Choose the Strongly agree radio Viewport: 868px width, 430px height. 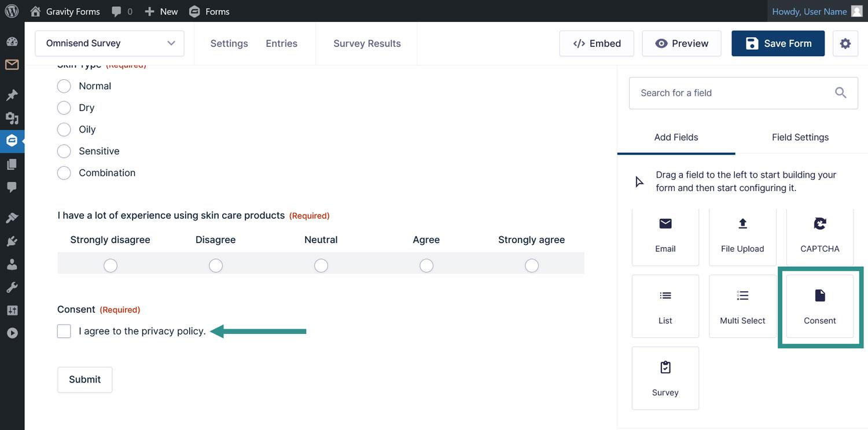pyautogui.click(x=531, y=266)
